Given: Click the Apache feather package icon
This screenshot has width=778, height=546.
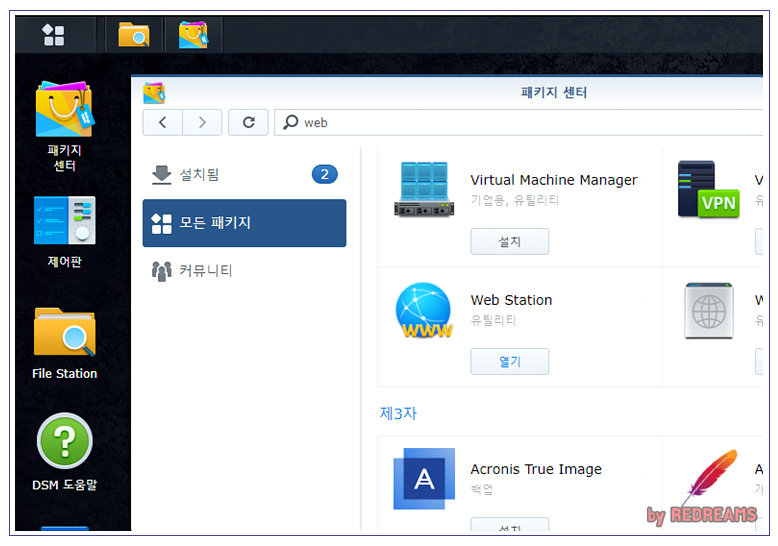Looking at the screenshot, I should coord(710,477).
